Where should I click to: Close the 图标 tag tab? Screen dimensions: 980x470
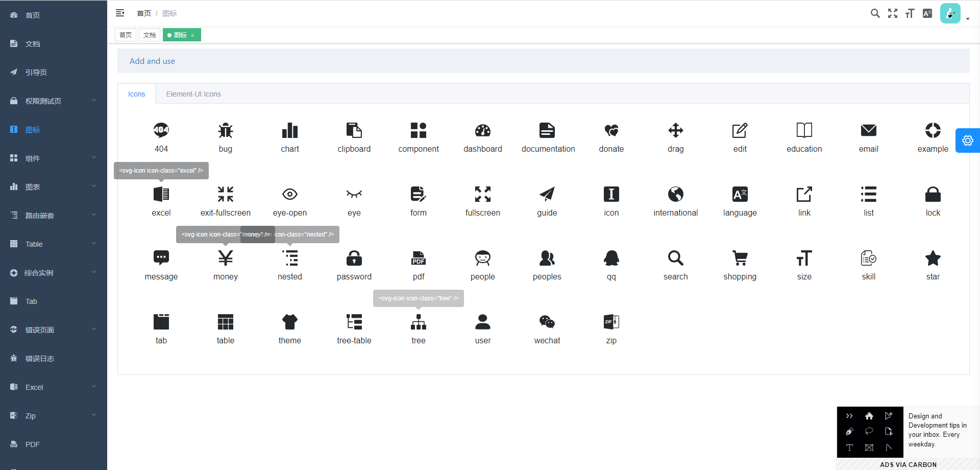[x=192, y=35]
